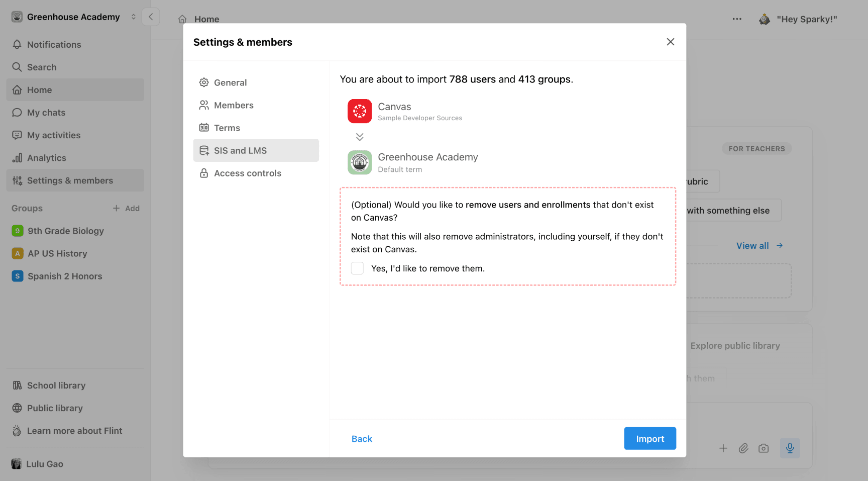Click the 'Sample Developer Sources' text
This screenshot has width=868, height=481.
(x=419, y=118)
